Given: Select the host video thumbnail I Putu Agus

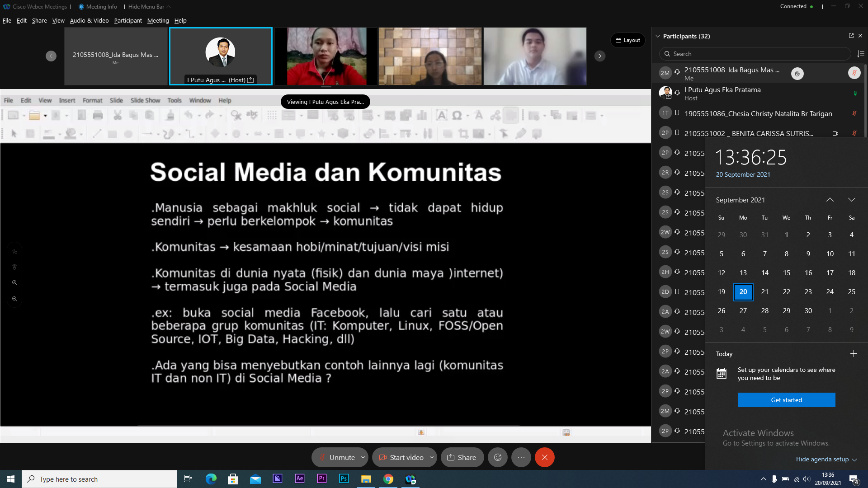Looking at the screenshot, I should click(x=221, y=56).
